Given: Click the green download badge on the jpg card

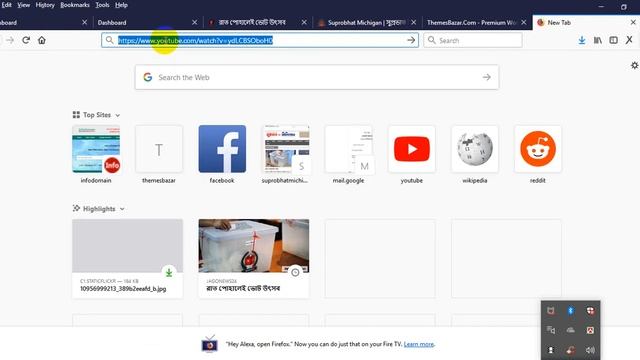Looking at the screenshot, I should pyautogui.click(x=169, y=273).
